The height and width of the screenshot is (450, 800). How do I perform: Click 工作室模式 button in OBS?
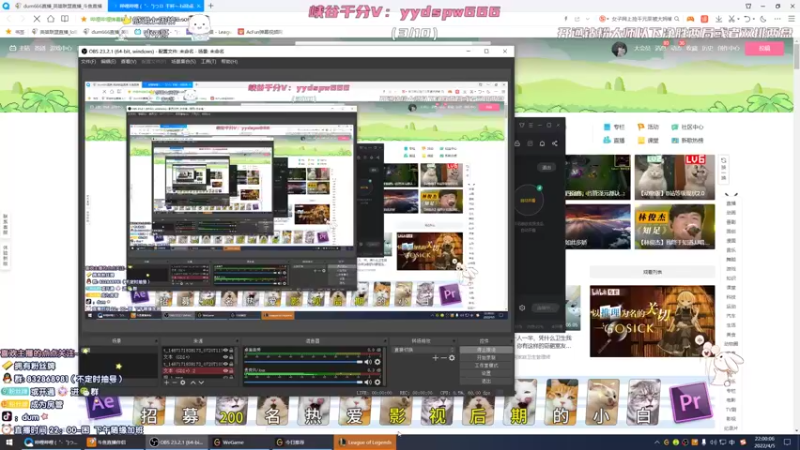[486, 365]
